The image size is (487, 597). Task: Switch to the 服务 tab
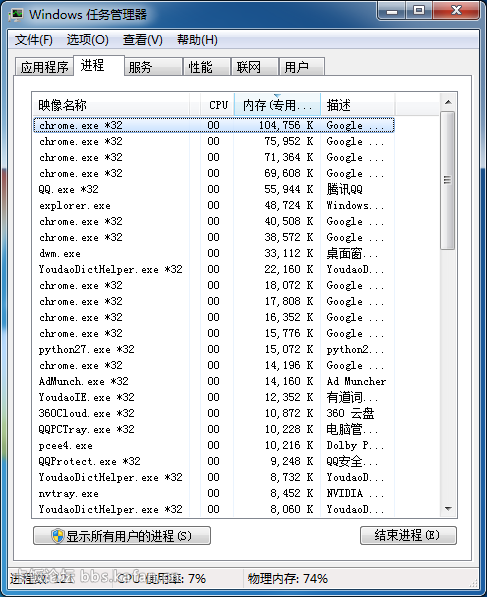153,67
